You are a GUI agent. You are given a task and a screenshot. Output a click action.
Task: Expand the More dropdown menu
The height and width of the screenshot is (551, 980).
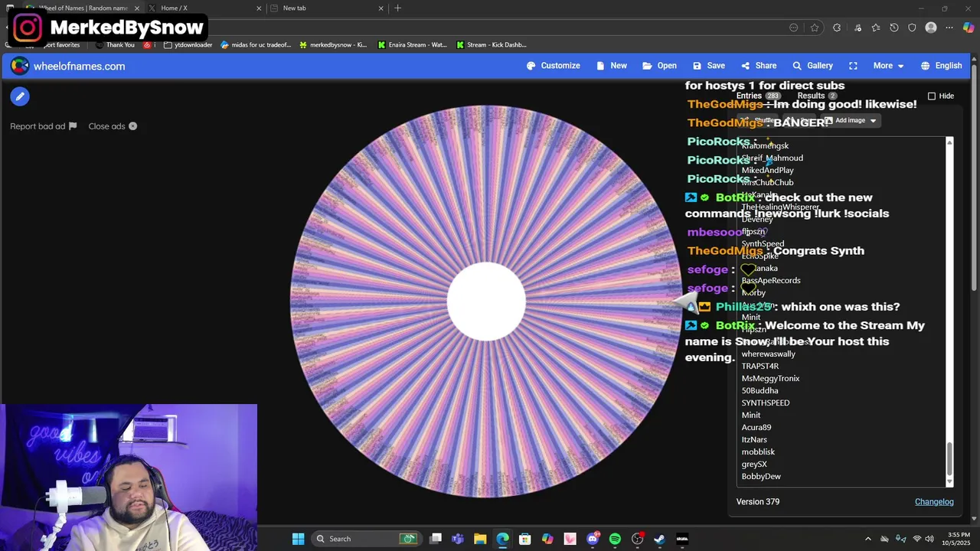[889, 66]
